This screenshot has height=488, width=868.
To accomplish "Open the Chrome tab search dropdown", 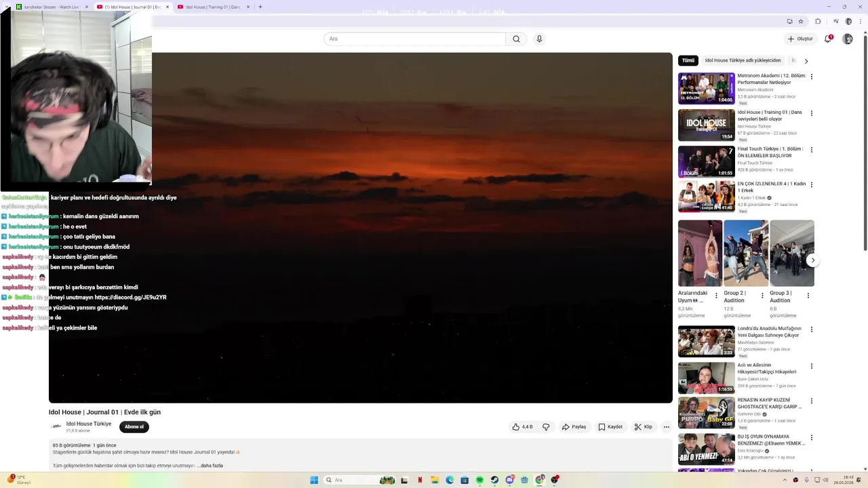I will [x=7, y=7].
